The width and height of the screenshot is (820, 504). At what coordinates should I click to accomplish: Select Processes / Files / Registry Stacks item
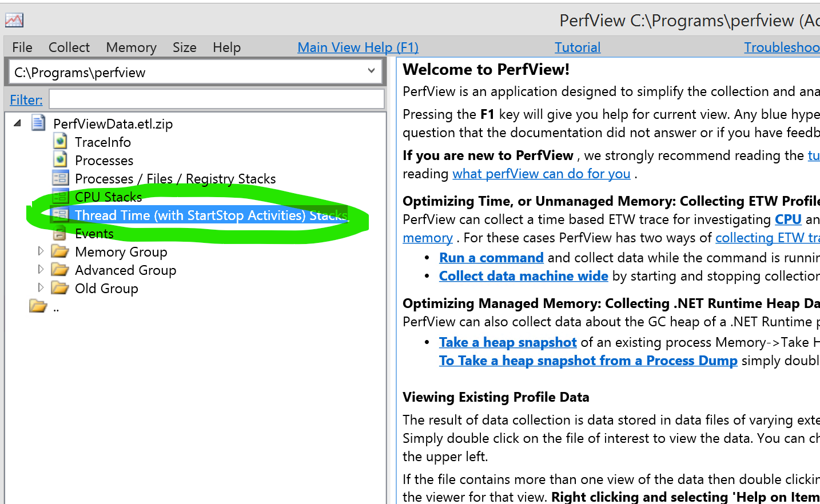[176, 178]
